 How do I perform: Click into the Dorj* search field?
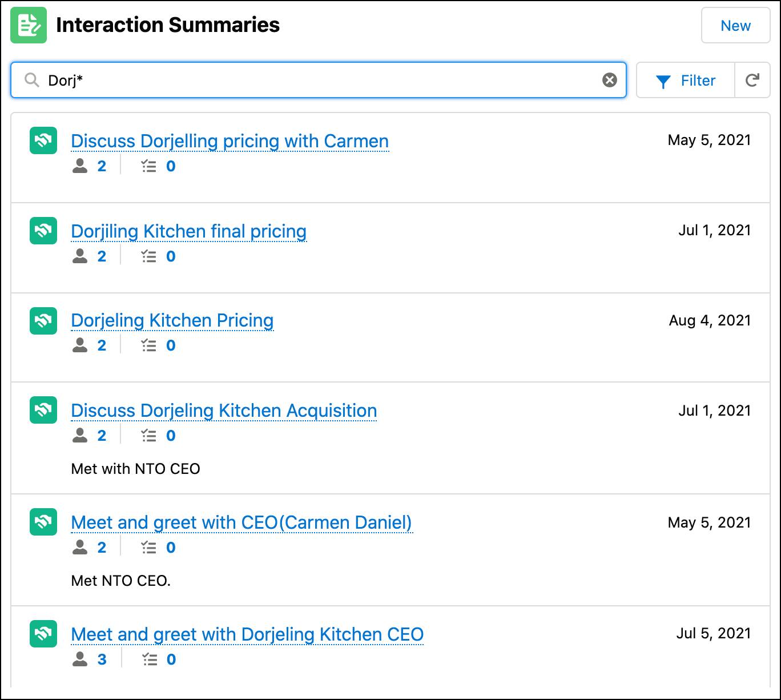click(x=320, y=80)
